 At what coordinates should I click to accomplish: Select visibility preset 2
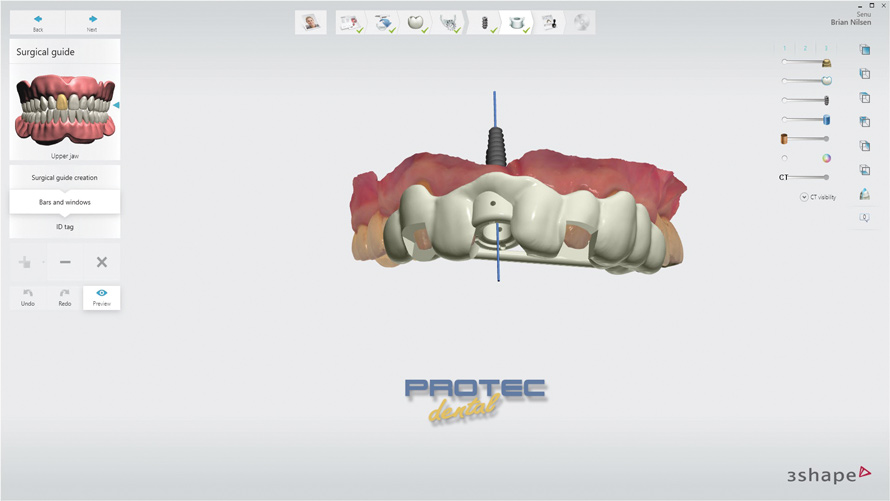pyautogui.click(x=805, y=48)
